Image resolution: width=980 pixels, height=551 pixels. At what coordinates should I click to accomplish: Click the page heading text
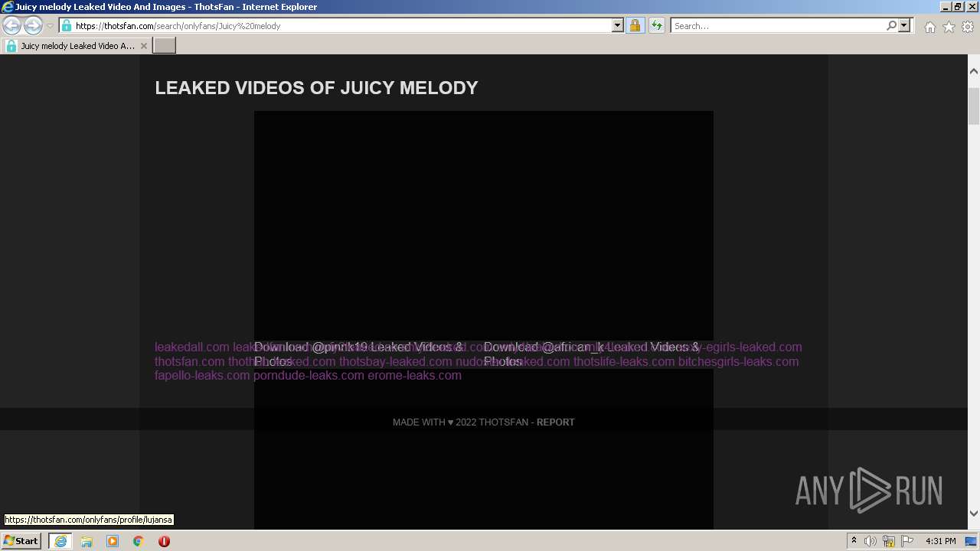(316, 88)
